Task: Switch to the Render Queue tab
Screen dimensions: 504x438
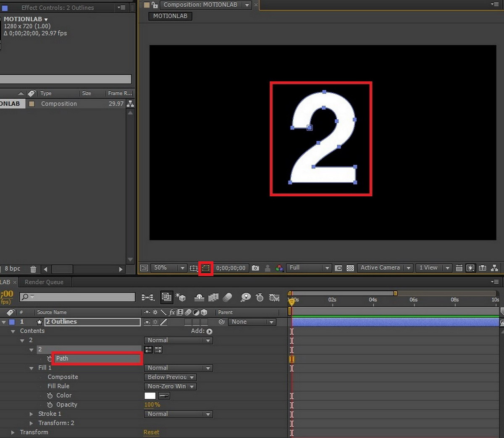Action: point(44,282)
